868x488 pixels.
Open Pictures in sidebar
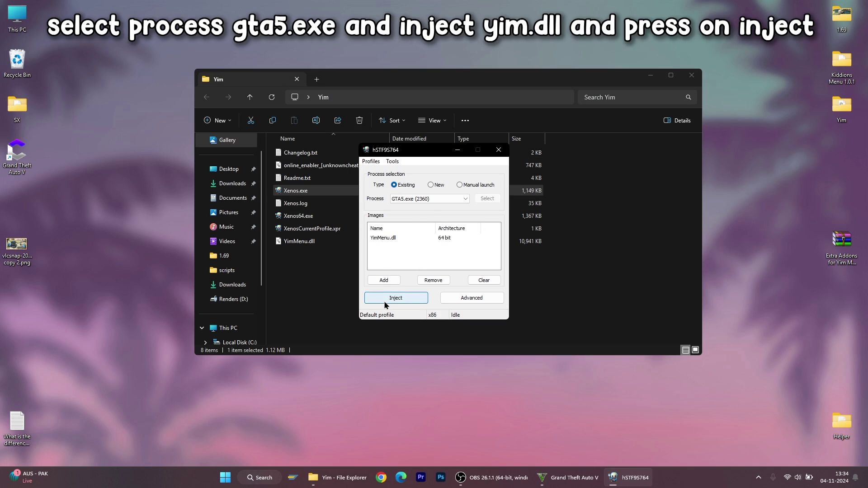point(228,212)
